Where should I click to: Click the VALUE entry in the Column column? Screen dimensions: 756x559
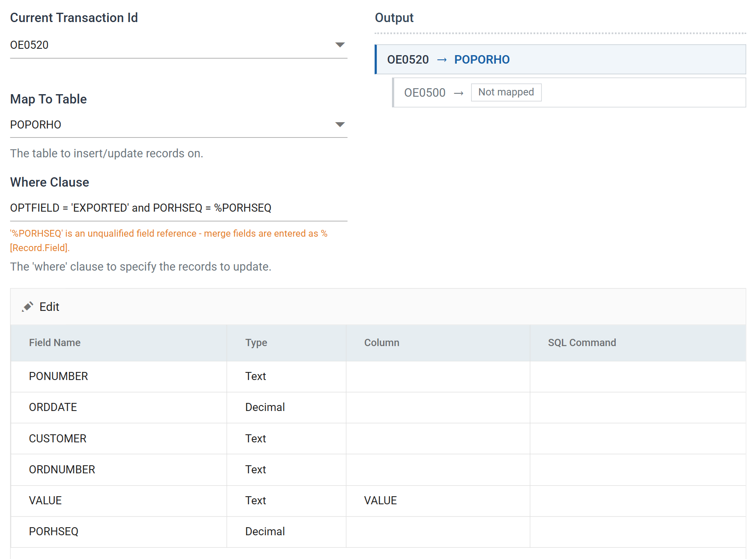coord(381,500)
